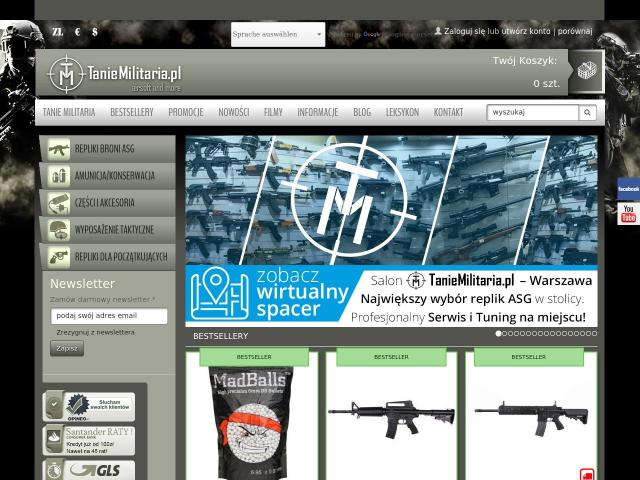Open the shopping basket icon
The height and width of the screenshot is (480, 640).
(587, 71)
